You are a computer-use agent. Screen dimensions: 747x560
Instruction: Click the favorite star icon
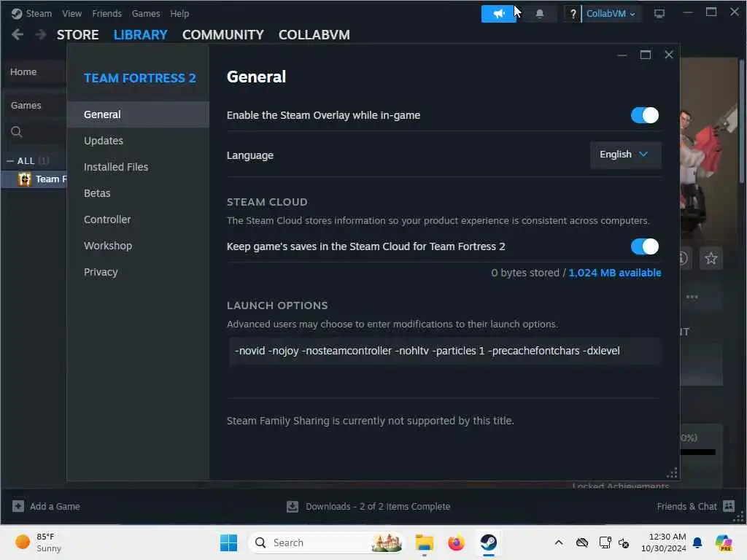tap(711, 258)
